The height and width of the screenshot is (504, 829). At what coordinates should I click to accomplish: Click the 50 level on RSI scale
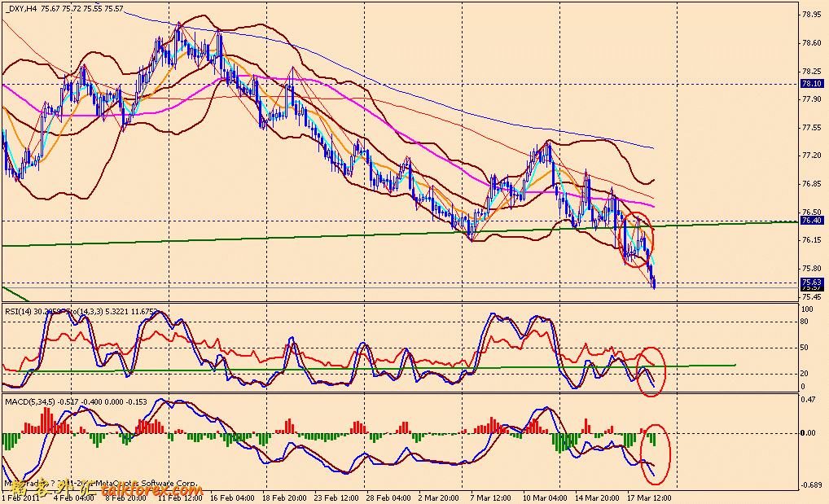point(804,348)
